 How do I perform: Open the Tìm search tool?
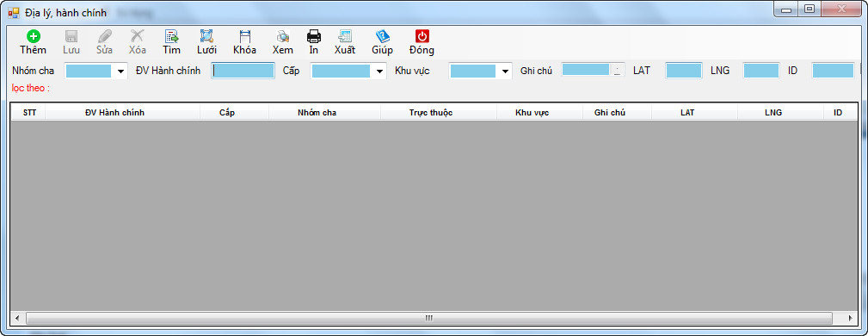(171, 36)
